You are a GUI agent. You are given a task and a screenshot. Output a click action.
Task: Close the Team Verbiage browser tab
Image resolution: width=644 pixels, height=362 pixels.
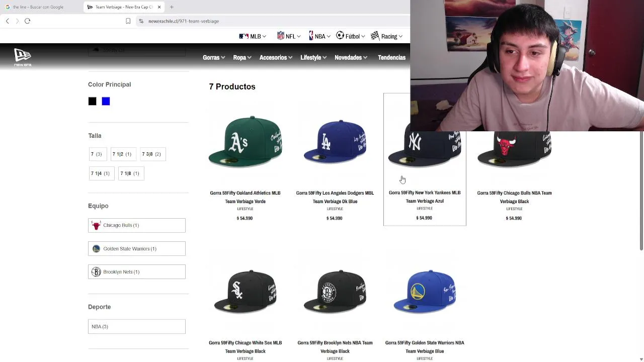pyautogui.click(x=159, y=7)
